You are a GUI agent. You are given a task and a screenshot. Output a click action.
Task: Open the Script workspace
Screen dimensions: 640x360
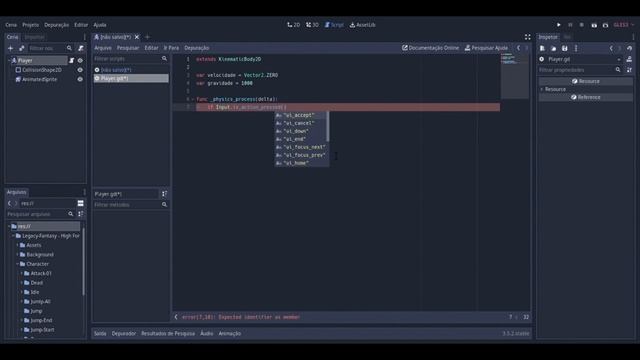[334, 25]
